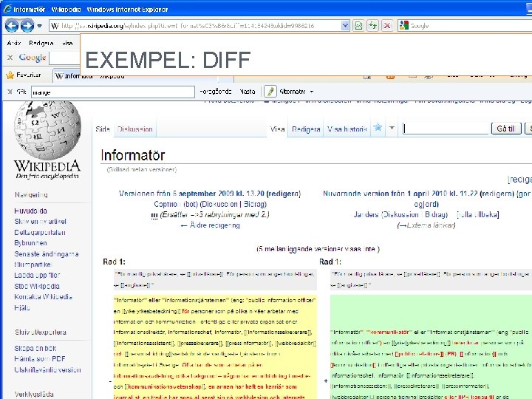This screenshot has width=532, height=399.
Task: Click the Google search provider icon
Action: click(x=403, y=25)
